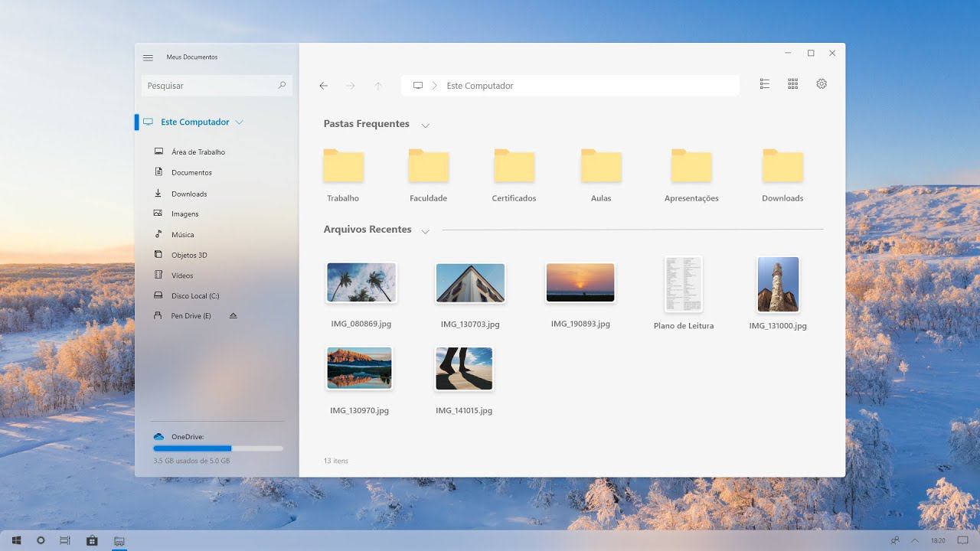Collapse the Pastas Frequentes section

point(426,126)
